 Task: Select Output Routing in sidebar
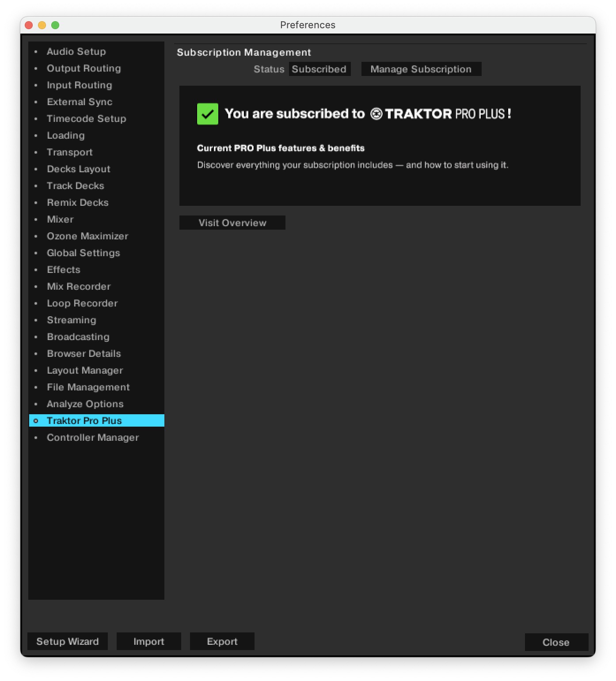pos(84,68)
